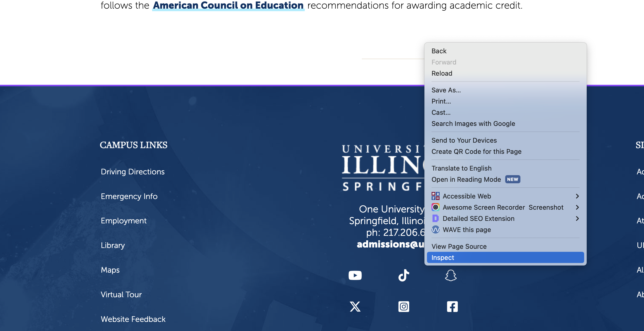
Task: Open the Instagram icon link
Action: pos(403,307)
